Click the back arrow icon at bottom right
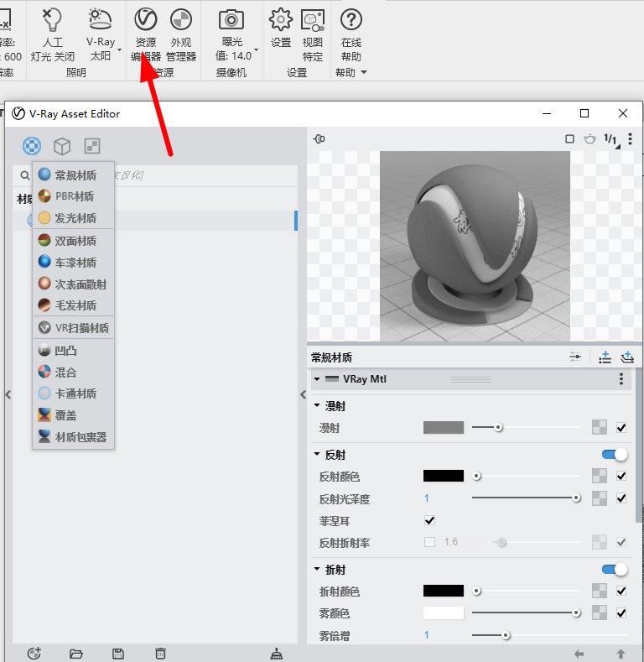The width and height of the screenshot is (644, 662). point(579,654)
